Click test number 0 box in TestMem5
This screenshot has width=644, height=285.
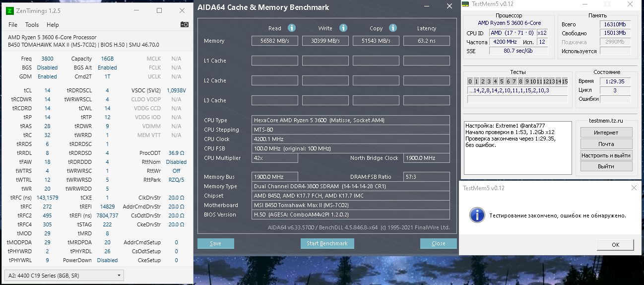click(470, 81)
